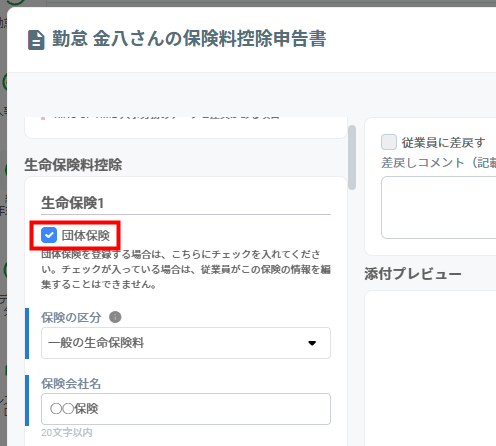This screenshot has width=496, height=446.
Task: Click the 生命保険料控除 section heading
Action: point(73,165)
